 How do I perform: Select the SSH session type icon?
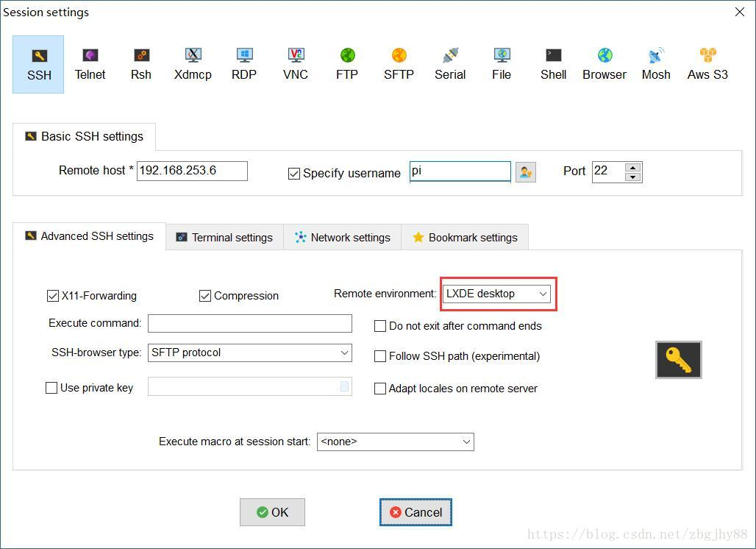38,64
